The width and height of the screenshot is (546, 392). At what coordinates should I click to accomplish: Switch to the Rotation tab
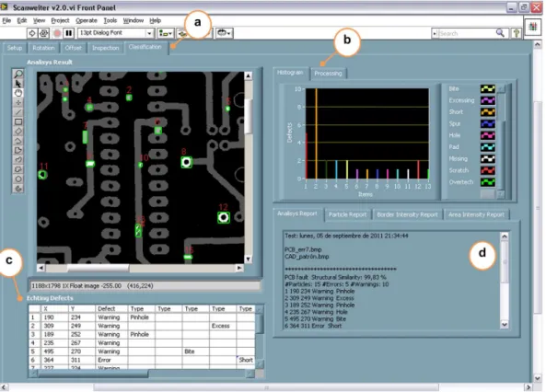(x=43, y=48)
